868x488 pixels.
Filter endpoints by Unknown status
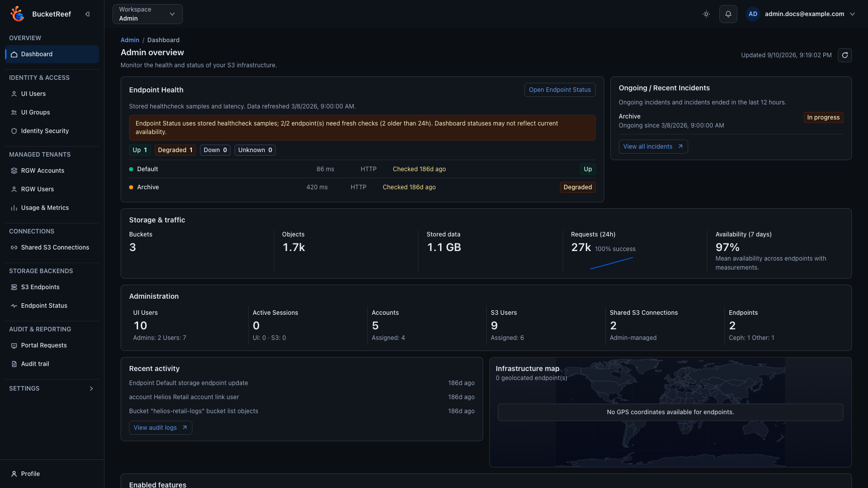click(255, 150)
